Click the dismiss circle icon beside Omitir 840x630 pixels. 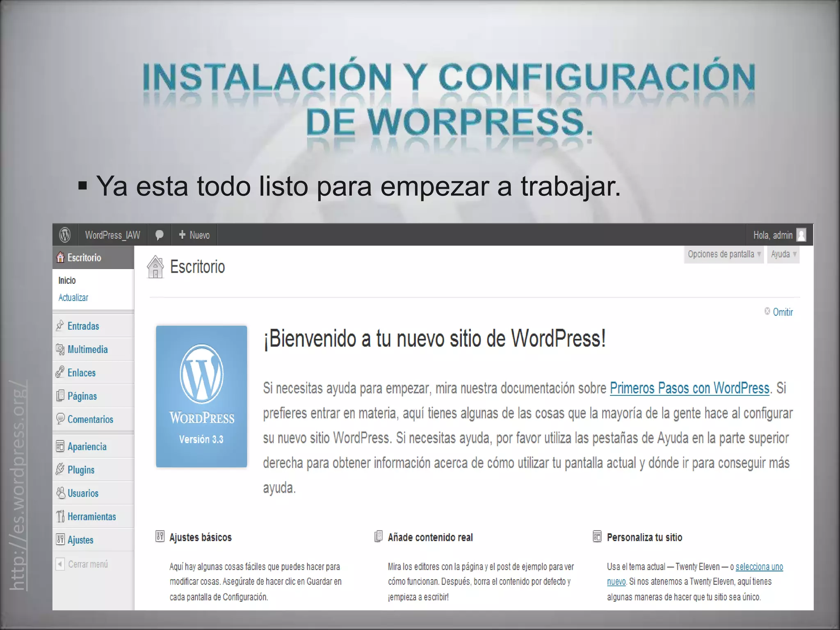coord(767,311)
